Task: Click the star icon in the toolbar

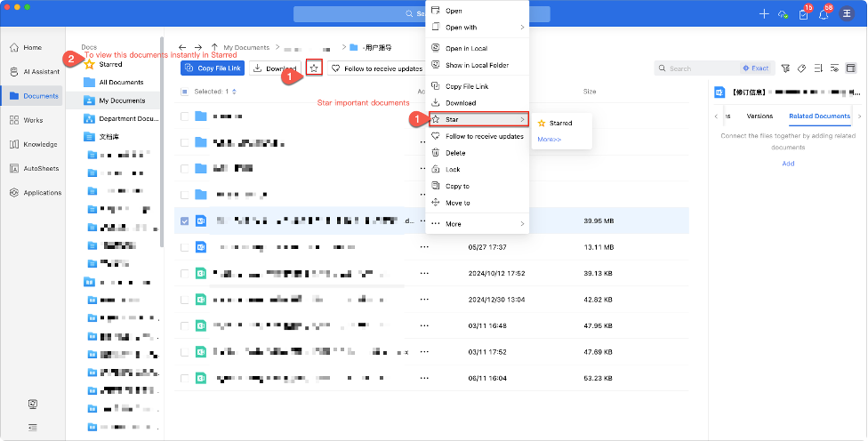Action: coord(313,68)
